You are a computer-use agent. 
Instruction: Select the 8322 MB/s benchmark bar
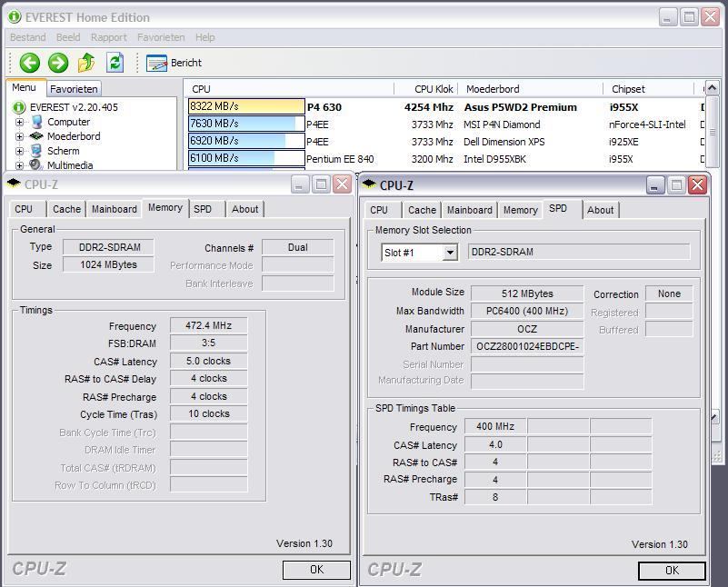[x=246, y=106]
